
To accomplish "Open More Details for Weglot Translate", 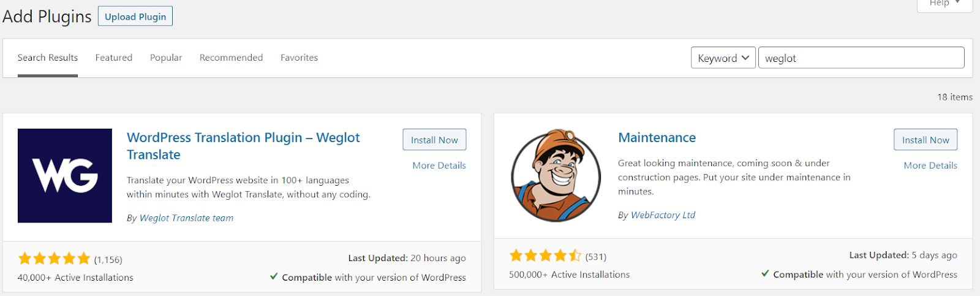I will 439,165.
